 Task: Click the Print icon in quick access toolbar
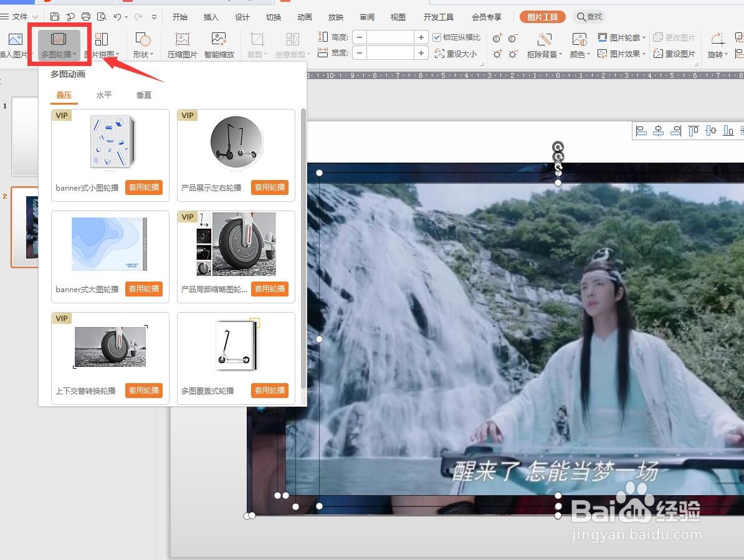86,17
